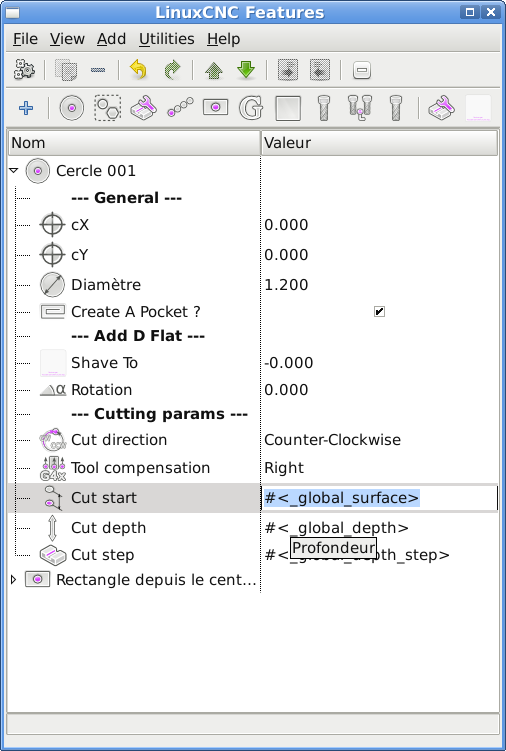Click the gears build icon in the toolbar
This screenshot has height=751, width=506.
(24, 70)
